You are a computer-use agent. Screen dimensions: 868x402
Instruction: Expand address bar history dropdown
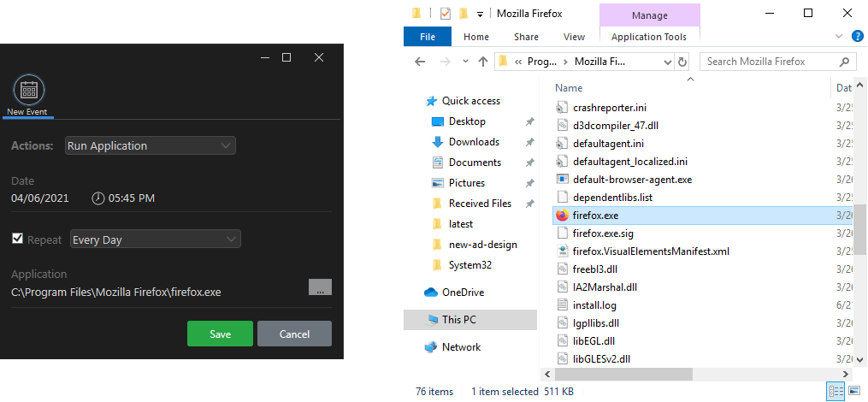668,62
